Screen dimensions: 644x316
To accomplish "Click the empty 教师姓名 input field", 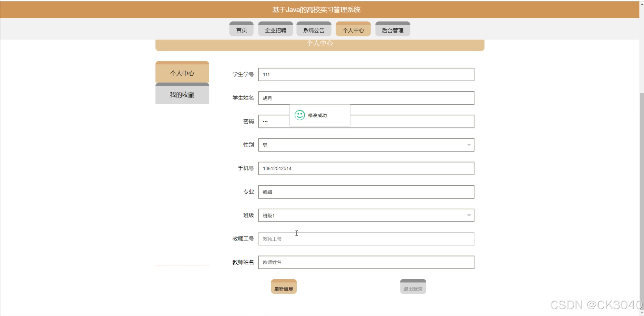I will pos(366,262).
